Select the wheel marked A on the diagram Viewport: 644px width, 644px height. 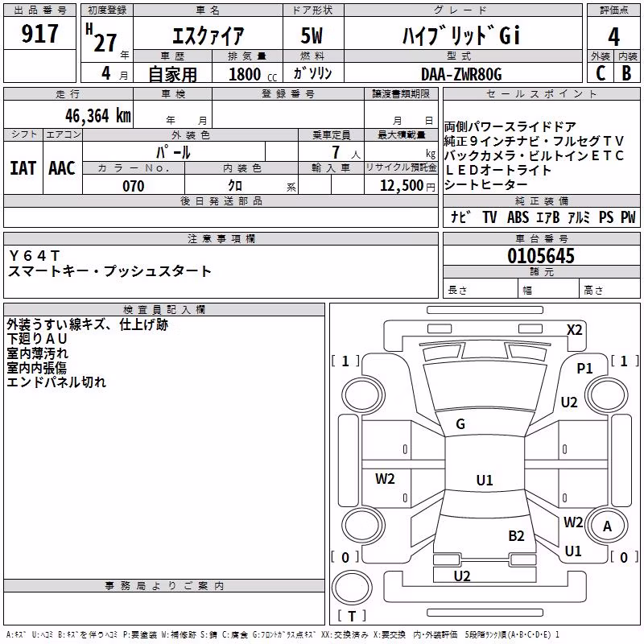[x=607, y=526]
